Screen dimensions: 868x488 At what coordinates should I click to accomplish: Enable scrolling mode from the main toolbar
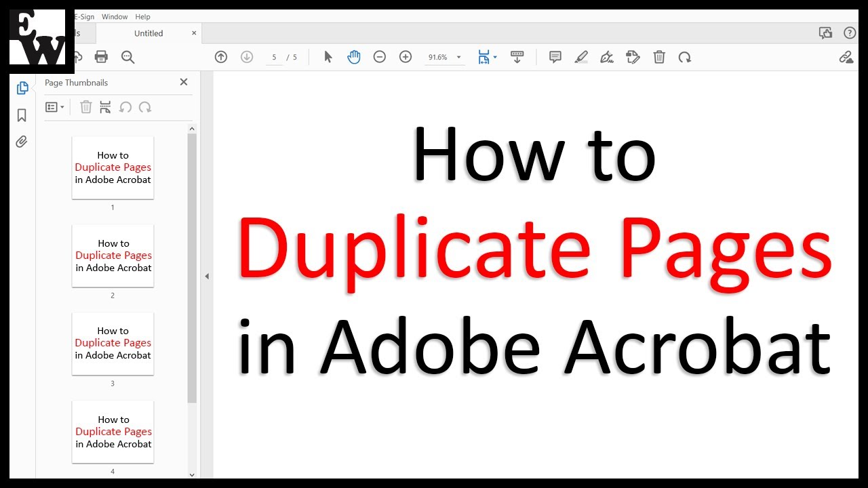tap(517, 57)
